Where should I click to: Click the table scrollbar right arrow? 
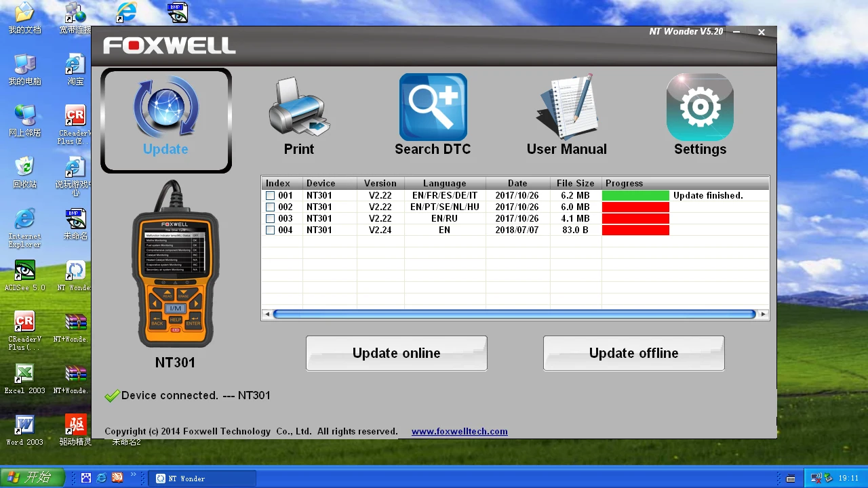[764, 314]
